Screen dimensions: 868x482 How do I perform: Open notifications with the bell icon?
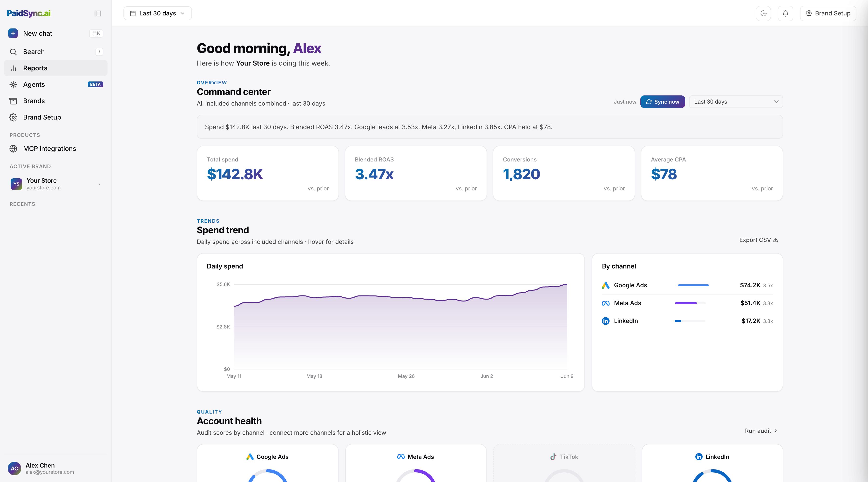pos(786,13)
